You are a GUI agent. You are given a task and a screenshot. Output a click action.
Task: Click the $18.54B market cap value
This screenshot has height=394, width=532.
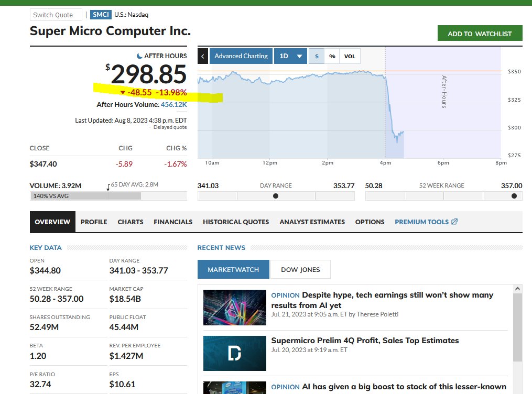point(125,299)
